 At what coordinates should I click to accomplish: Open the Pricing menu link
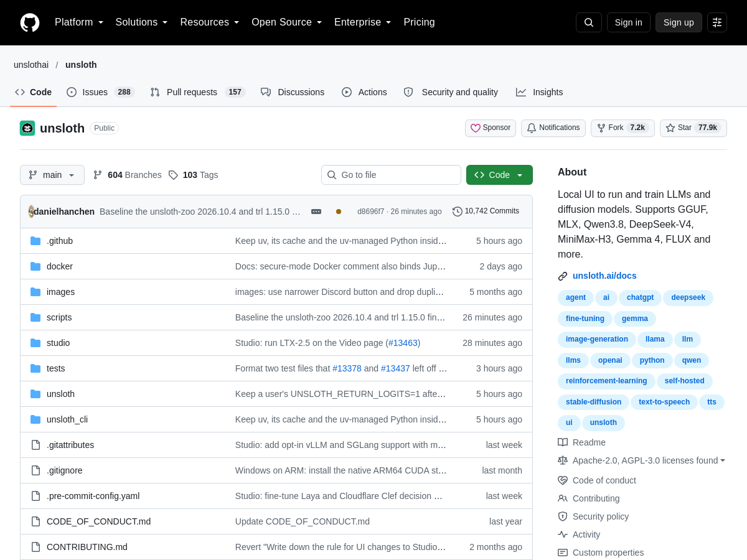(419, 22)
